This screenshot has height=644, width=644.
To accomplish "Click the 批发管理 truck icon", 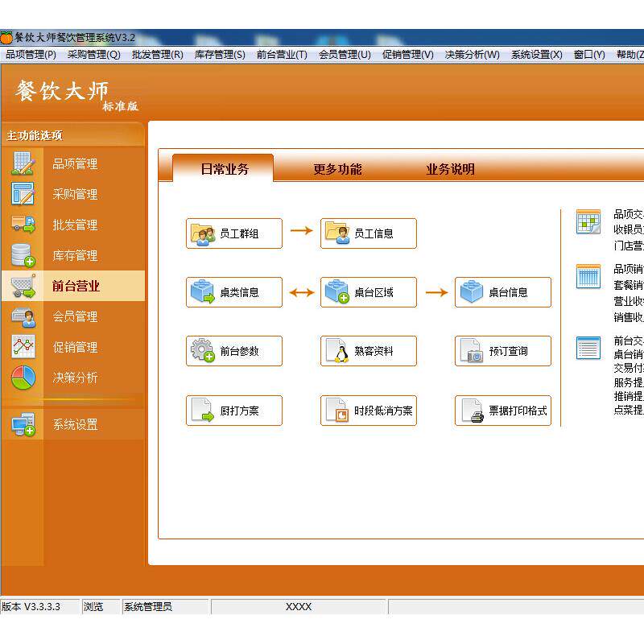I will point(23,225).
